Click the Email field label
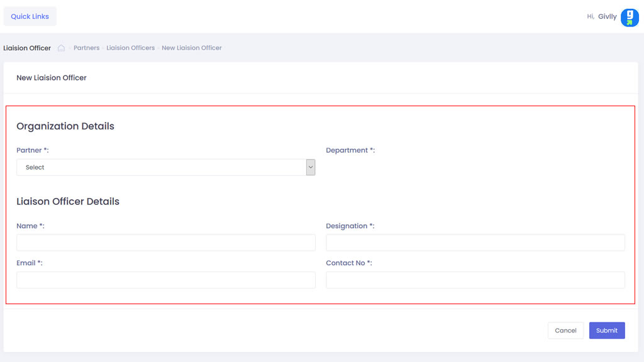The image size is (644, 362). [x=29, y=263]
